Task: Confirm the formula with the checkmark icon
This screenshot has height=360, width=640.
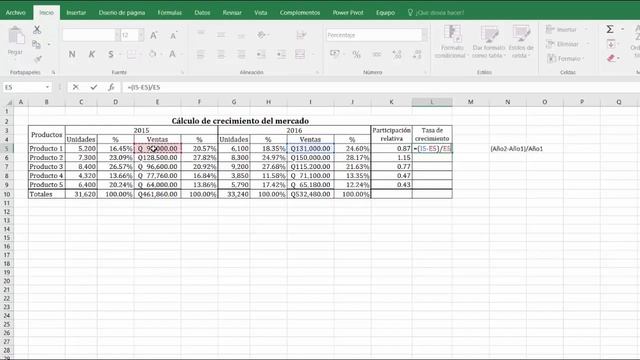Action: [94, 87]
